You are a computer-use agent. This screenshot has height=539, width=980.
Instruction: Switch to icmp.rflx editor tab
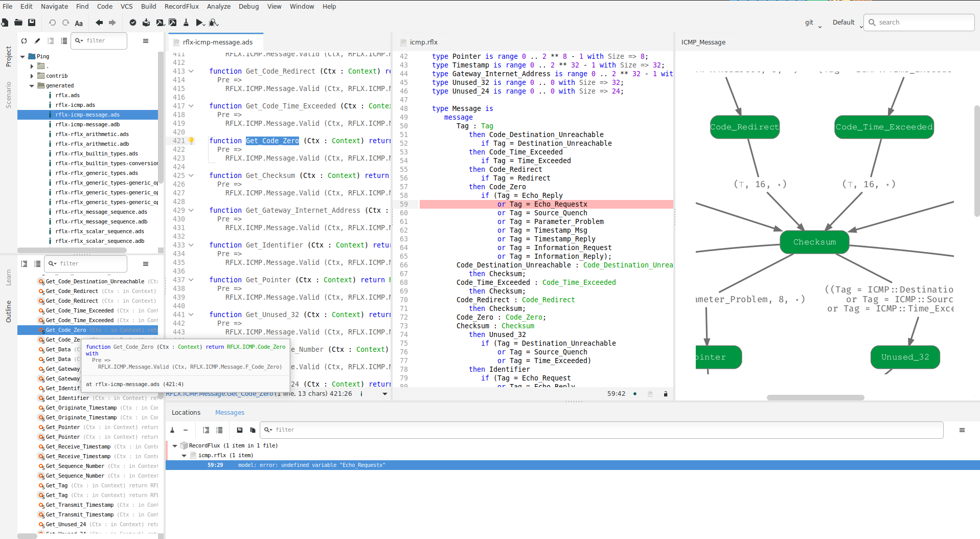pyautogui.click(x=423, y=42)
